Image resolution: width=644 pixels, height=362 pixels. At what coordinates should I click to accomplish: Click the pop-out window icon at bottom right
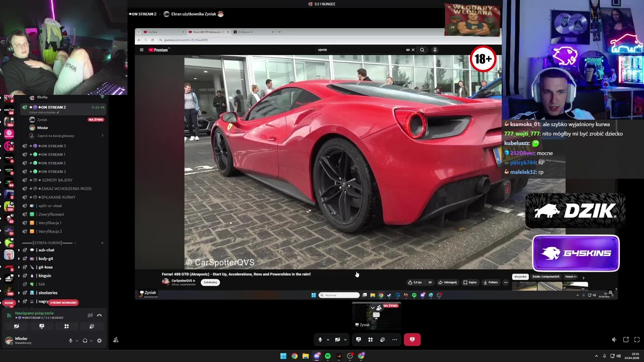(626, 340)
